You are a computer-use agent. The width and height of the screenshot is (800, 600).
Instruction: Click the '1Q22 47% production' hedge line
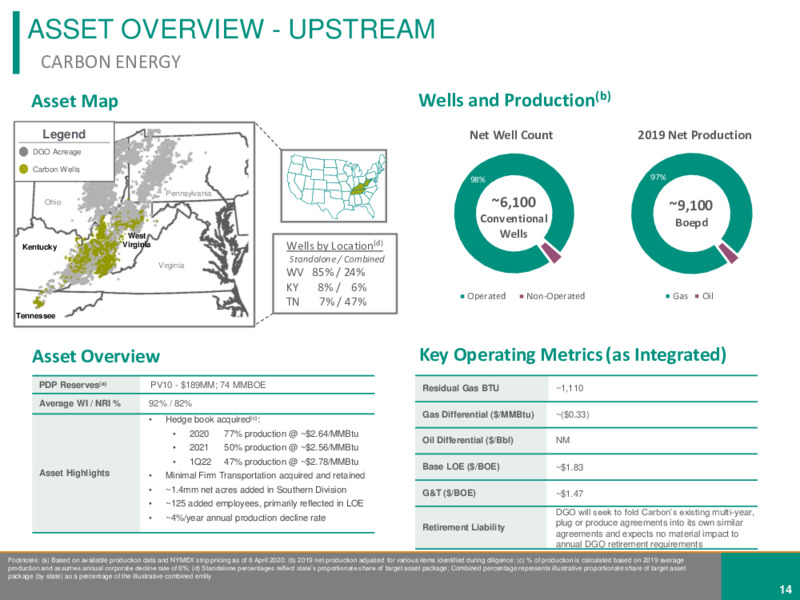tap(274, 462)
